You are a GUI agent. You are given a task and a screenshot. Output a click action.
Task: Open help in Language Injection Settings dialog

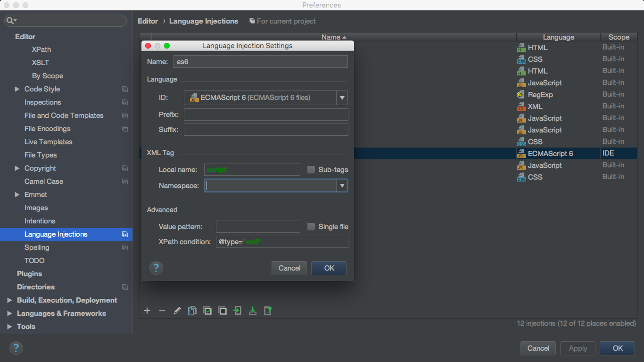point(156,268)
